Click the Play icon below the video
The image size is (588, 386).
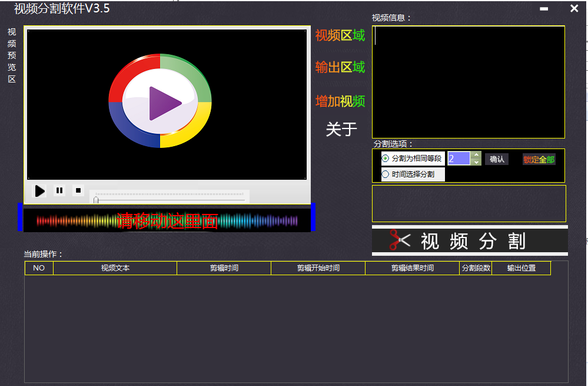tap(39, 190)
